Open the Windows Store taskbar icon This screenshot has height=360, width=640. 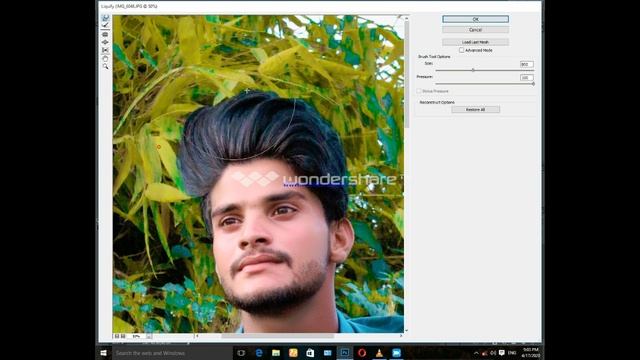(x=310, y=353)
